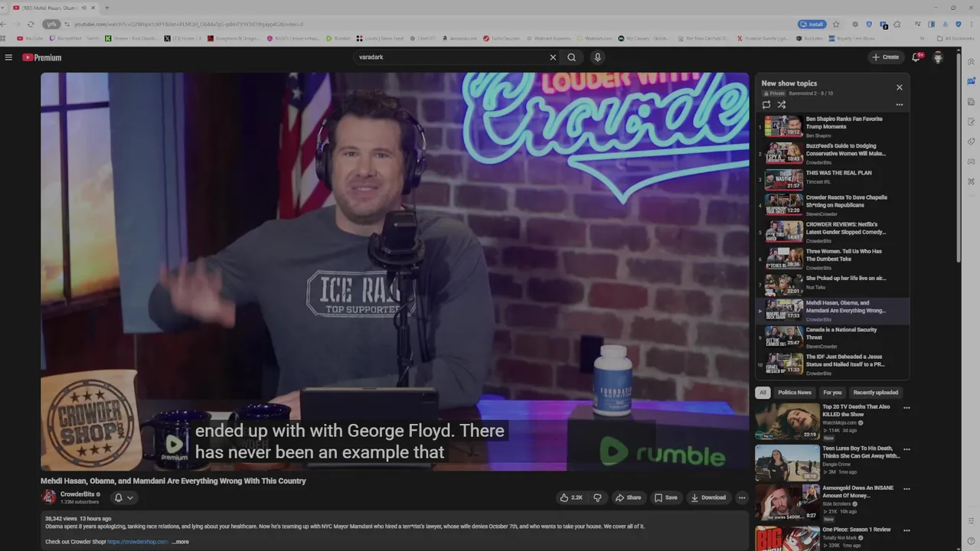Expand description with ...more
Image resolution: width=980 pixels, height=551 pixels.
(x=180, y=542)
